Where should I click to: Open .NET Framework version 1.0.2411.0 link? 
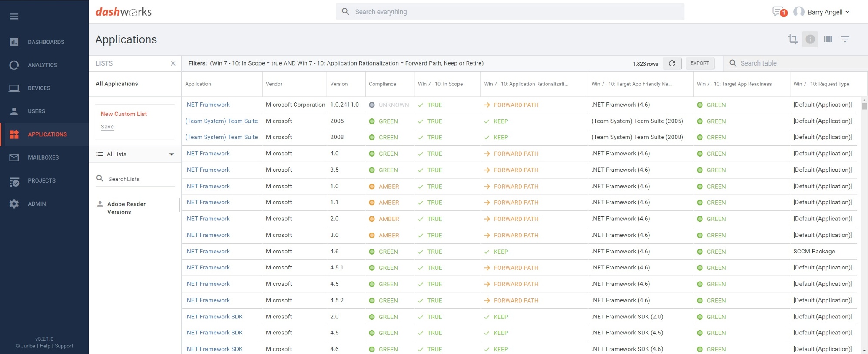208,105
